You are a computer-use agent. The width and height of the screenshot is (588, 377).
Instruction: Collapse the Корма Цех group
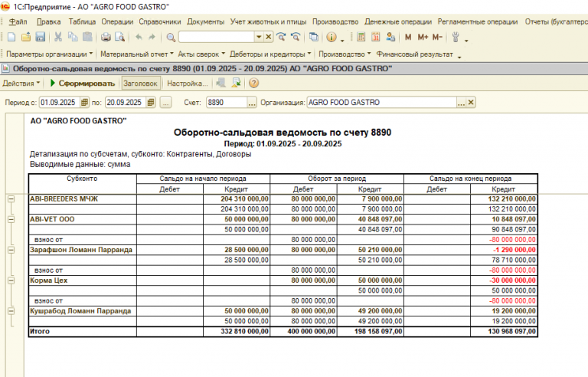[11, 280]
